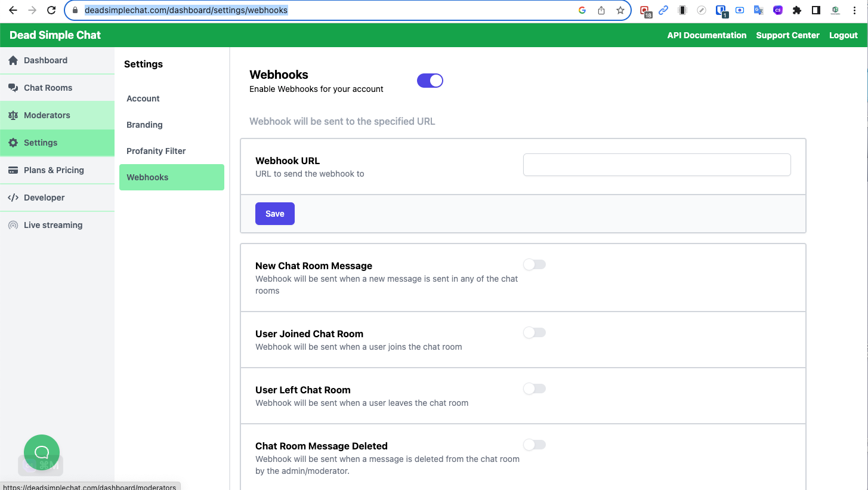The width and height of the screenshot is (868, 490).
Task: Focus the Webhook URL text field
Action: 657,165
